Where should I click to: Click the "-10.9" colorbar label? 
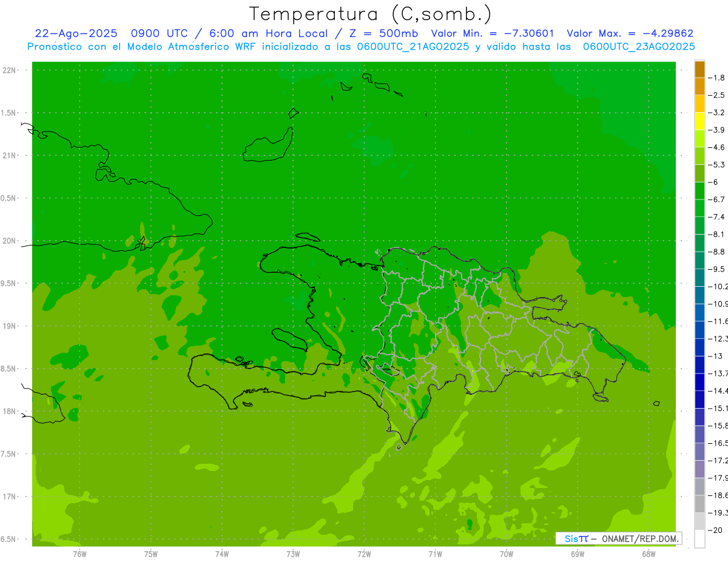pos(718,304)
